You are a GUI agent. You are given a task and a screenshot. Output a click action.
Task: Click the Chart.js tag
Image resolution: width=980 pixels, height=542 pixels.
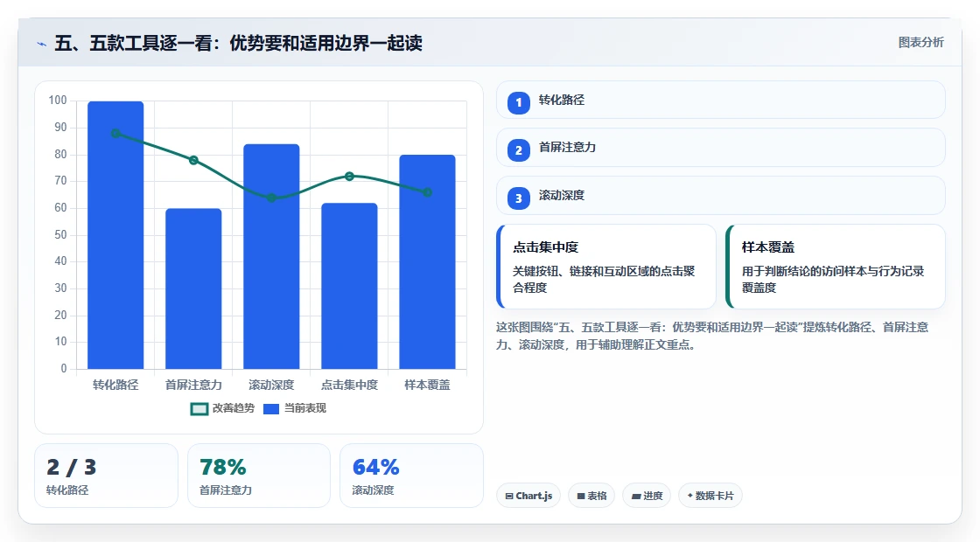528,496
